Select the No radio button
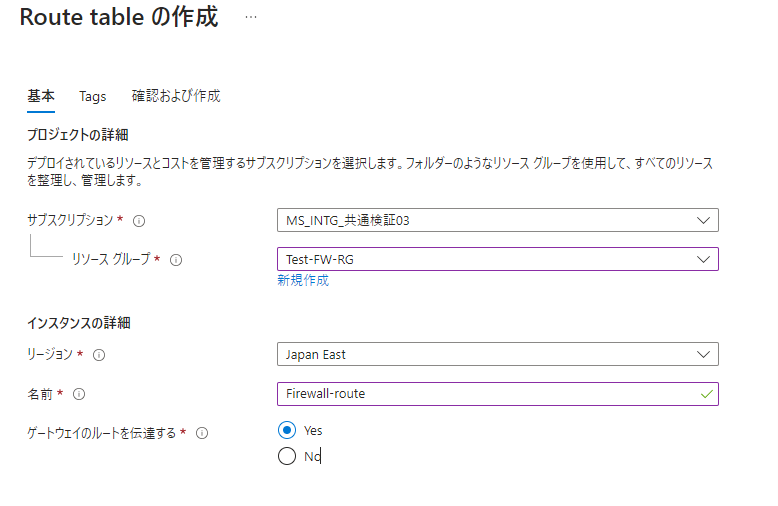Image resolution: width=778 pixels, height=506 pixels. tap(287, 457)
